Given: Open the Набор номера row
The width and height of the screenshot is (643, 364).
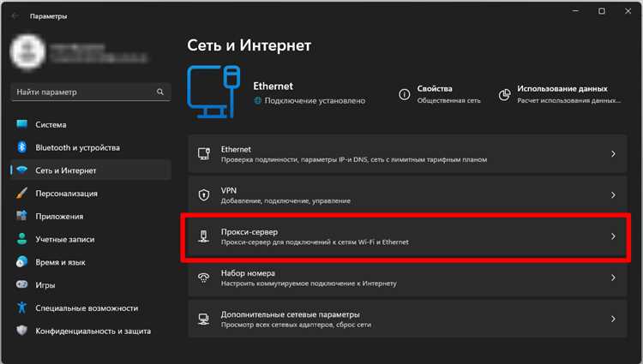Looking at the screenshot, I should [407, 278].
